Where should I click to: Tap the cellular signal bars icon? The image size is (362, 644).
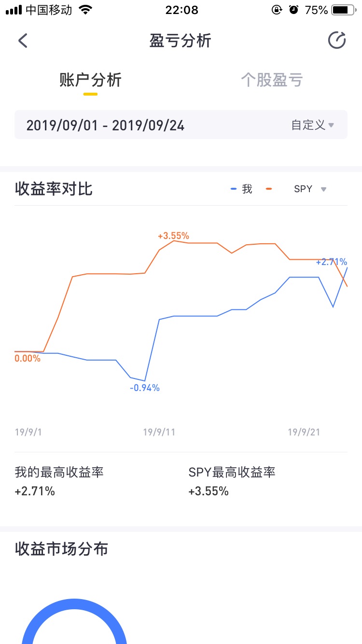click(14, 10)
